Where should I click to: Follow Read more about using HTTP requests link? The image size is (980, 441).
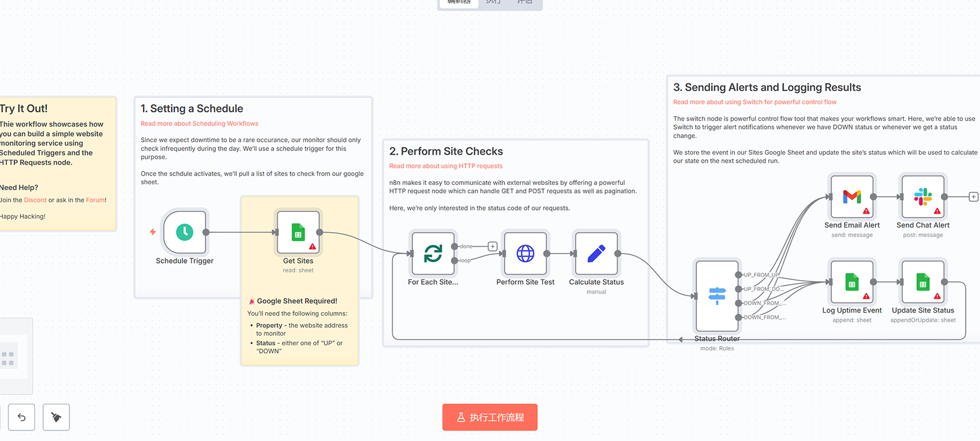(446, 166)
